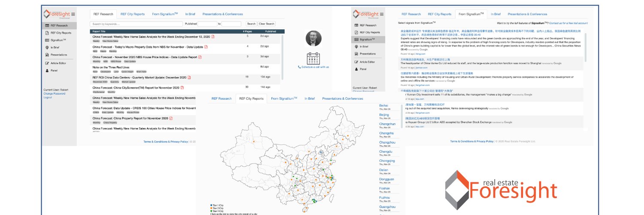Click the 'Developers' tag
Image resolution: width=644 pixels, height=215 pixels.
(105, 71)
